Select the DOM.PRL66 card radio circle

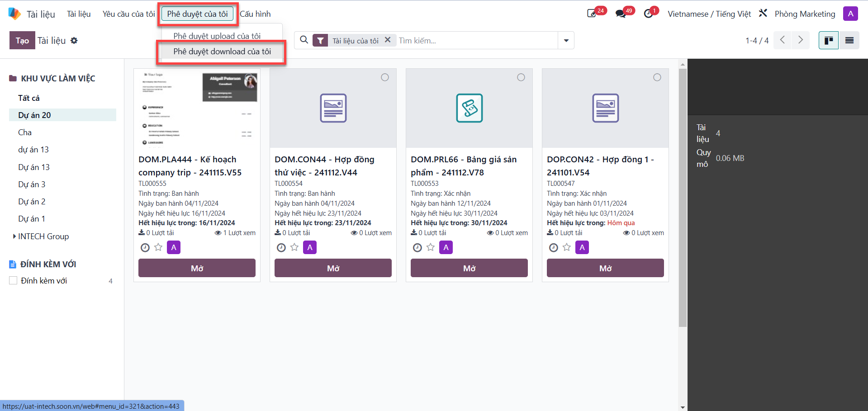tap(521, 77)
